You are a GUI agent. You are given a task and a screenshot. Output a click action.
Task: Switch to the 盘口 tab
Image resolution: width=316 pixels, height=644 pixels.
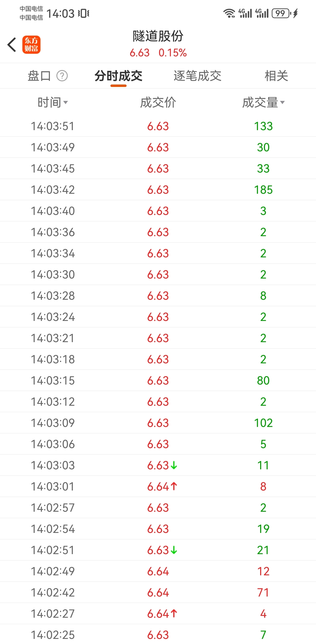coord(39,76)
